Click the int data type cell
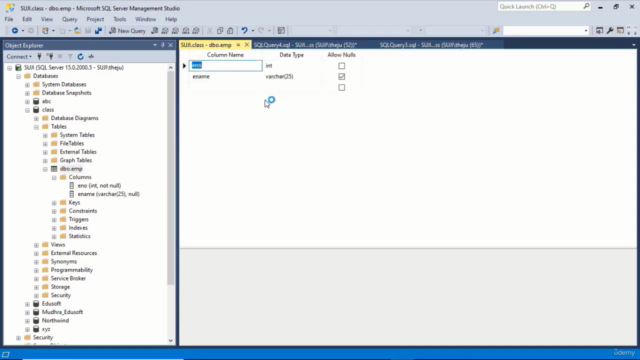 coord(292,65)
